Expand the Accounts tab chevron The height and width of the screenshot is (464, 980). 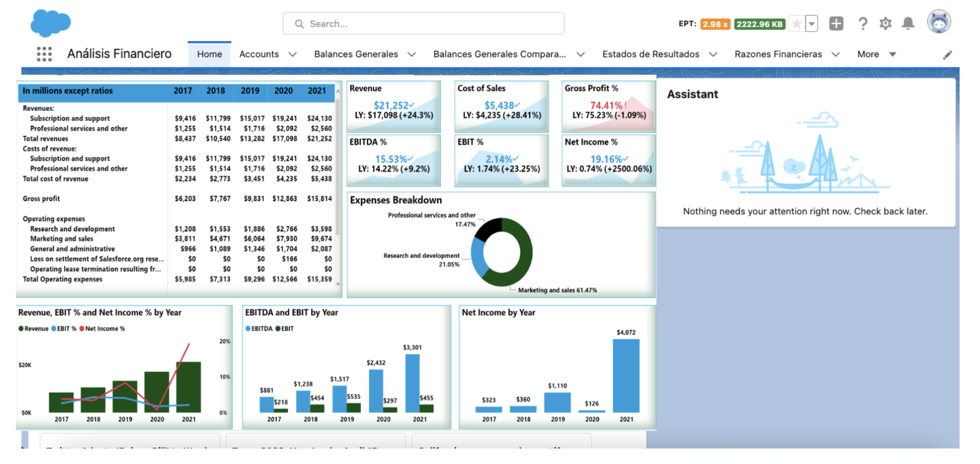[x=292, y=54]
